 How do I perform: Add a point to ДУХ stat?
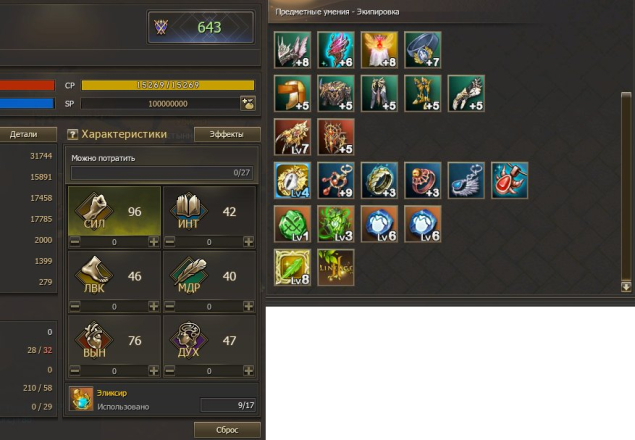[x=248, y=370]
